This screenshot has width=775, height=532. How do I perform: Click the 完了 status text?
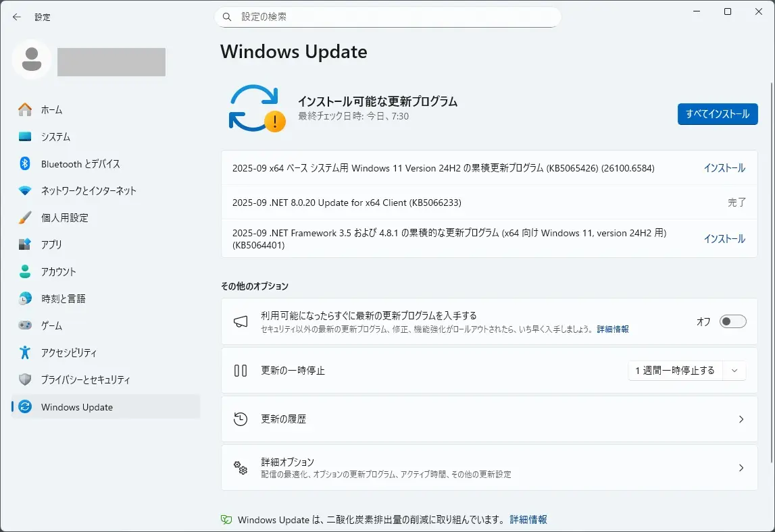pos(736,203)
